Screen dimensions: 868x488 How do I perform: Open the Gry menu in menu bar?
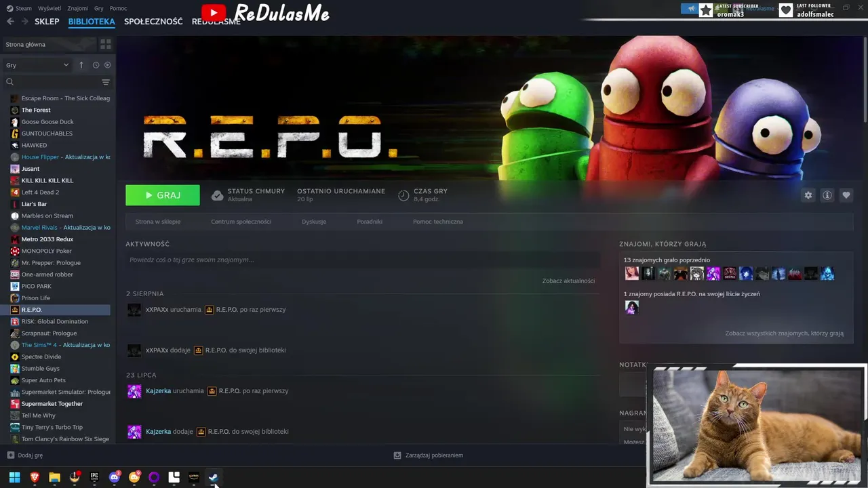click(99, 8)
